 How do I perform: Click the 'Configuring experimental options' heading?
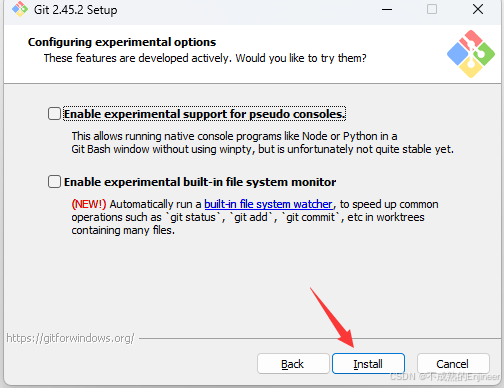coord(122,42)
